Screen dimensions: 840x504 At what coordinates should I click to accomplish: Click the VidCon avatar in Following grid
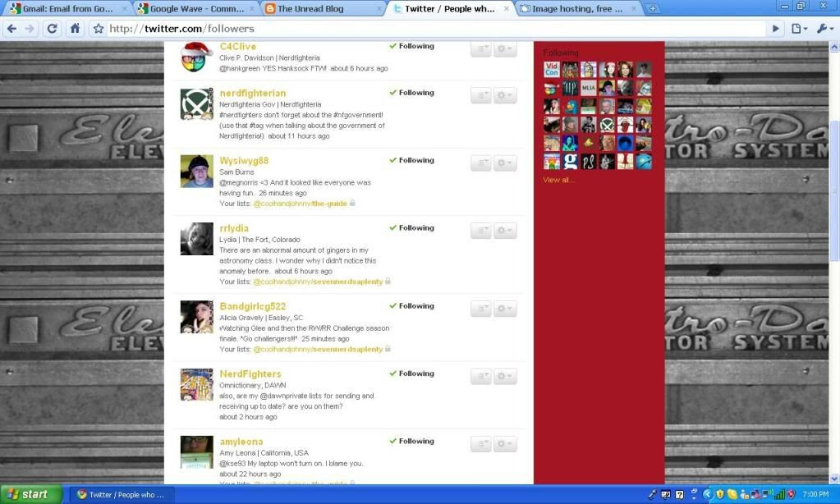(x=552, y=70)
